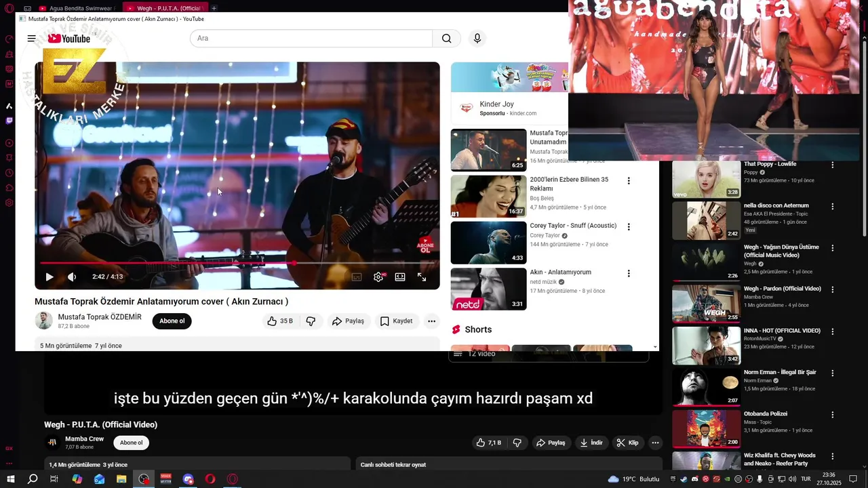The height and width of the screenshot is (488, 868).
Task: Switch player to theater mode
Action: point(400,277)
